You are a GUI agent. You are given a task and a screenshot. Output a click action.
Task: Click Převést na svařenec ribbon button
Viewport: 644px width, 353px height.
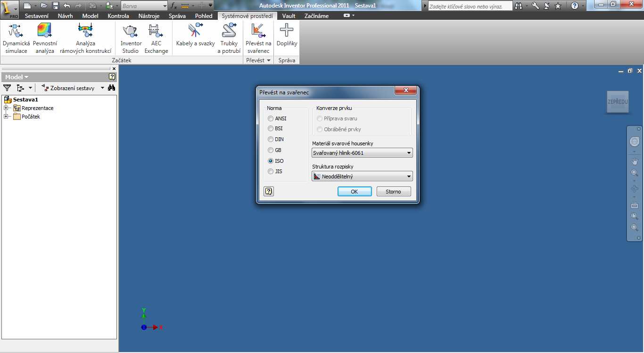tap(258, 39)
